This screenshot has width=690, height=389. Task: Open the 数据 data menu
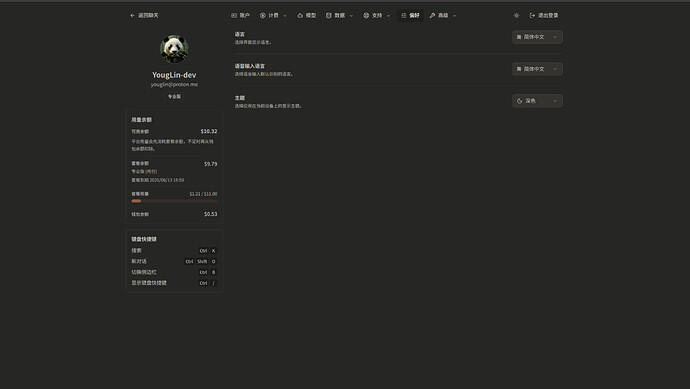[339, 15]
